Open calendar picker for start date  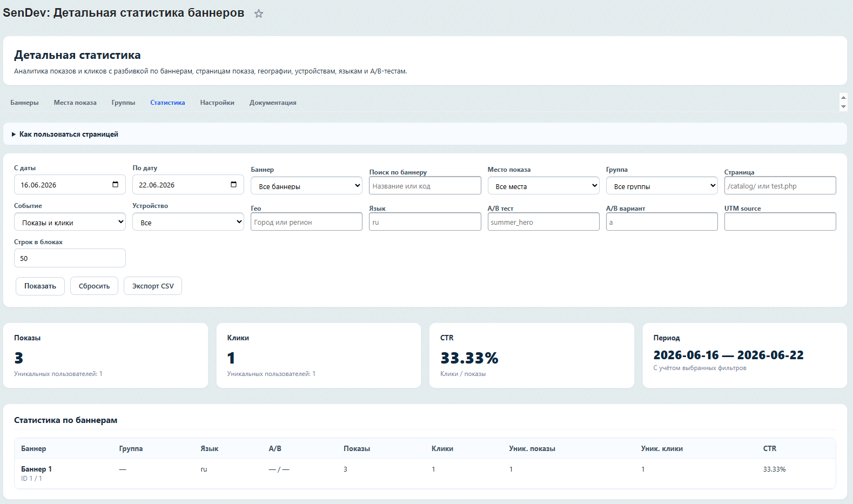115,185
